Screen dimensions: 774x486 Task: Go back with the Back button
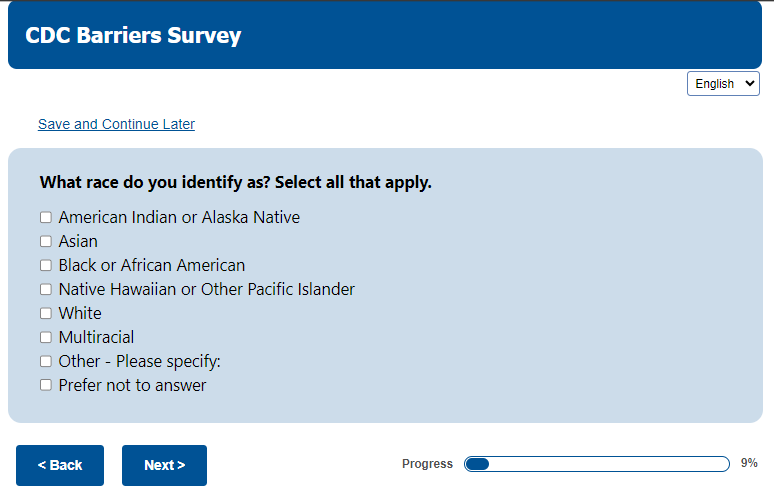tap(60, 465)
